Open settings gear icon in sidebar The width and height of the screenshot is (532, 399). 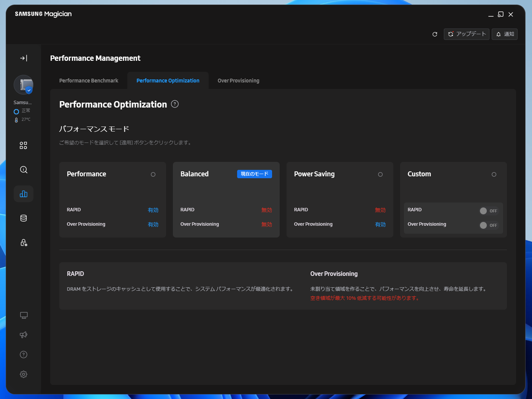24,374
